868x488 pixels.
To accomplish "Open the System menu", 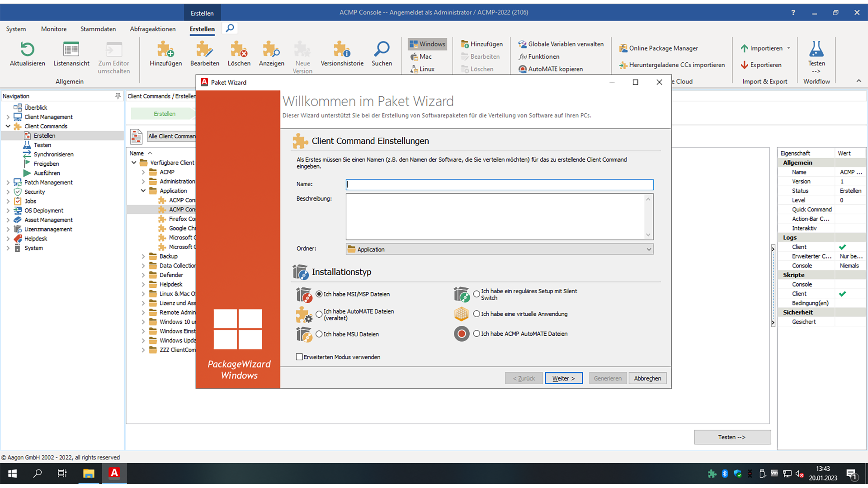I will coord(16,29).
